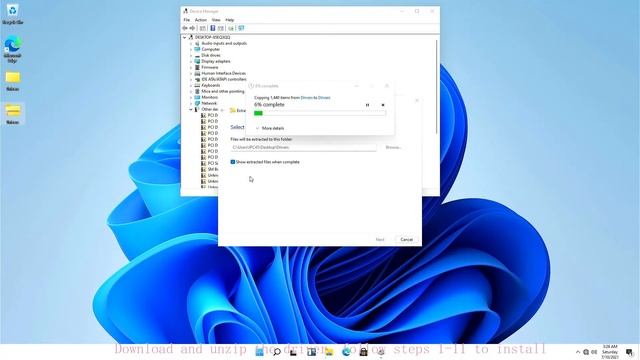Expand the Firmware node arrow

191,67
